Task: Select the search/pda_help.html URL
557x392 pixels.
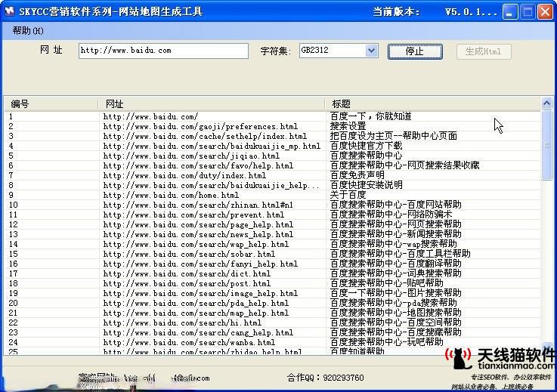Action: (196, 303)
